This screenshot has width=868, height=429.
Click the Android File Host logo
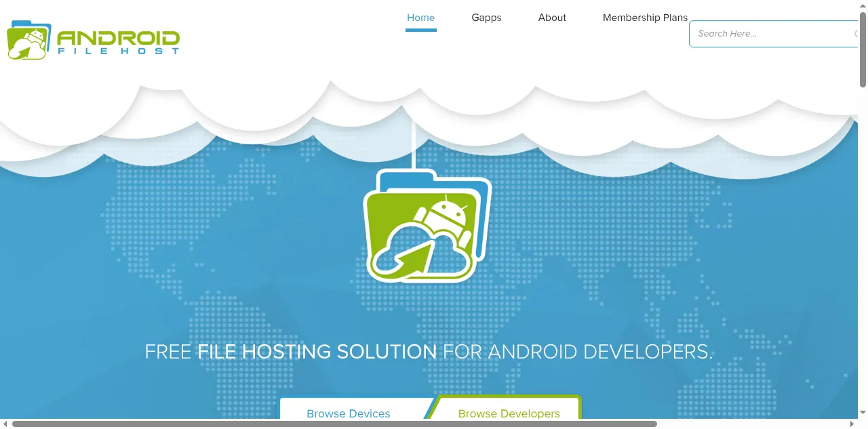point(94,40)
